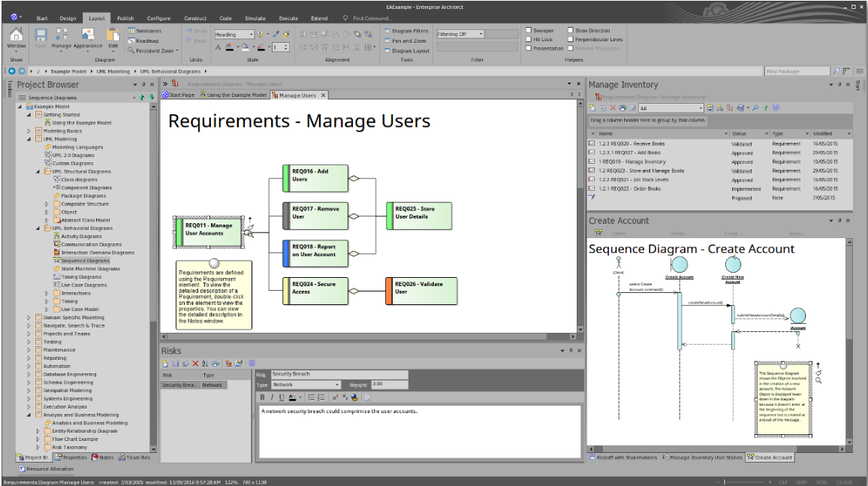Delete item in Manage Inventory toolbar

tap(613, 108)
